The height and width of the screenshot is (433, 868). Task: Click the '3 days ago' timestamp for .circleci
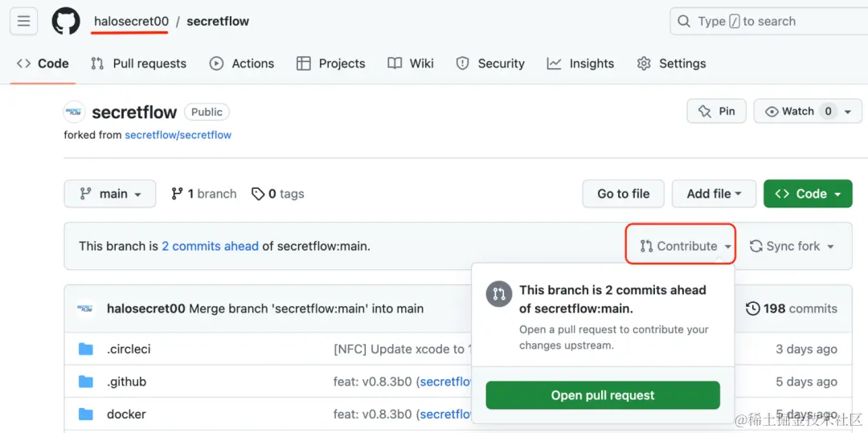(x=806, y=349)
